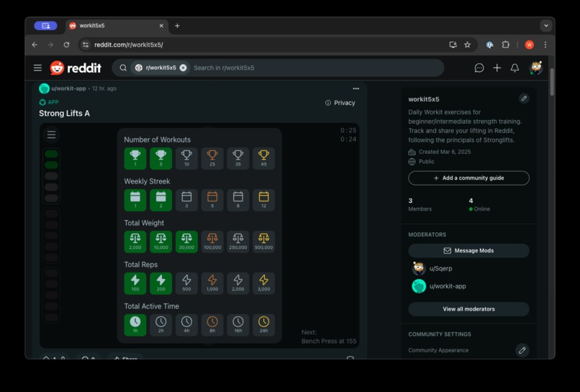
Task: Open the post's three-dot options menu
Action: (x=355, y=88)
